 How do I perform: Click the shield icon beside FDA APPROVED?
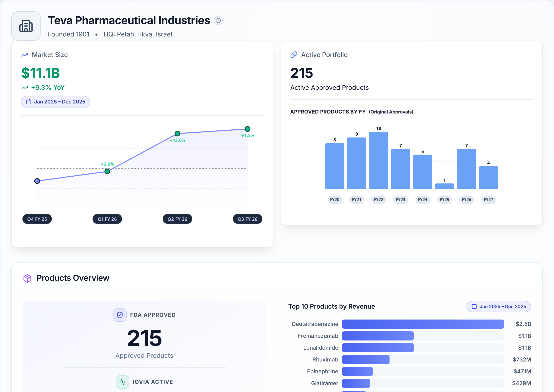point(120,315)
